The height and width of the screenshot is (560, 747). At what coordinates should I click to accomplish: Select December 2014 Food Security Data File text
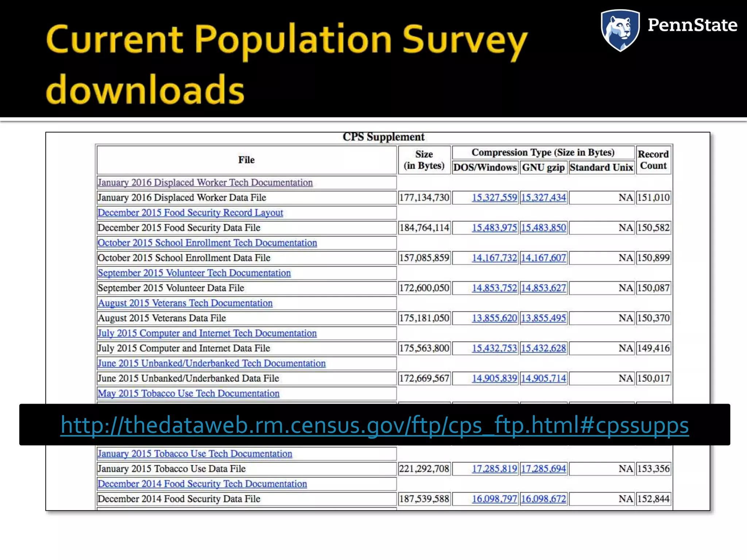click(179, 499)
